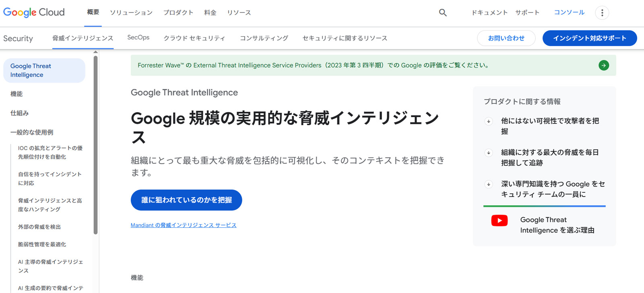Go to ドキュメント

[489, 12]
